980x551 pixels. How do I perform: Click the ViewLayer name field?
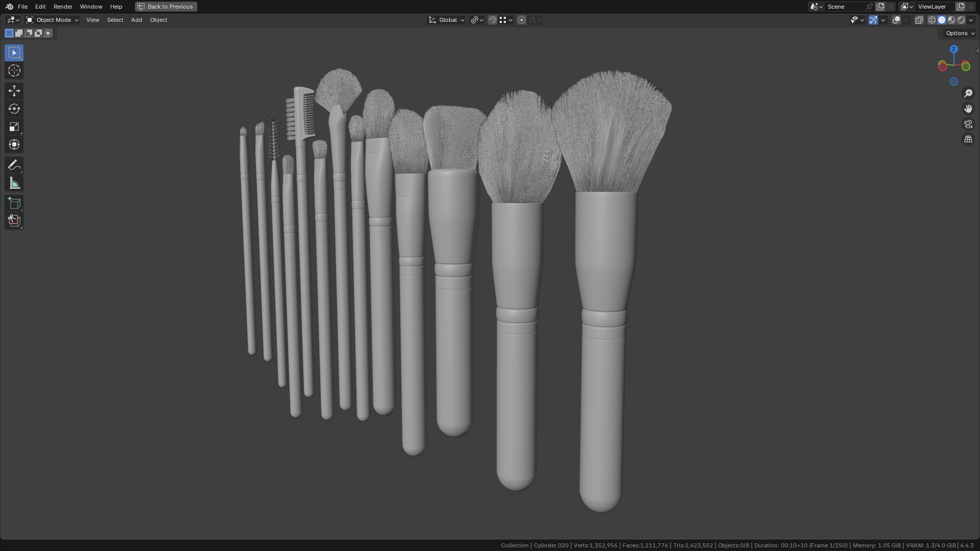click(935, 7)
